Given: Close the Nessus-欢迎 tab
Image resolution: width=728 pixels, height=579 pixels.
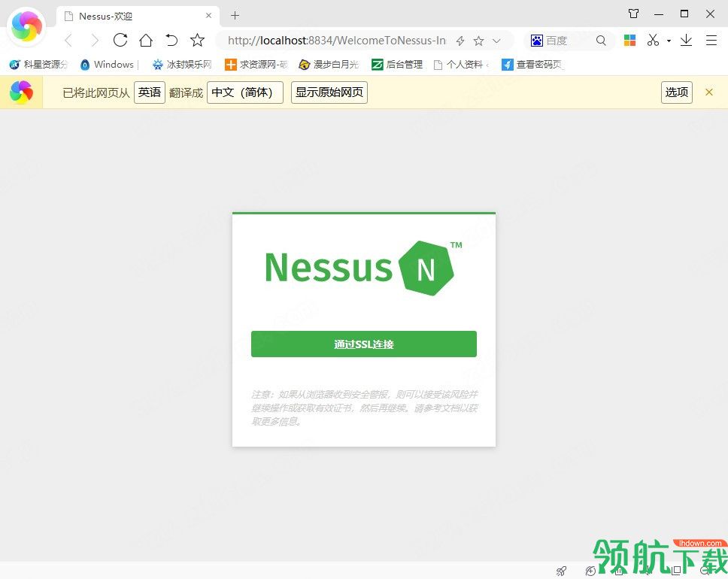Looking at the screenshot, I should 208,15.
